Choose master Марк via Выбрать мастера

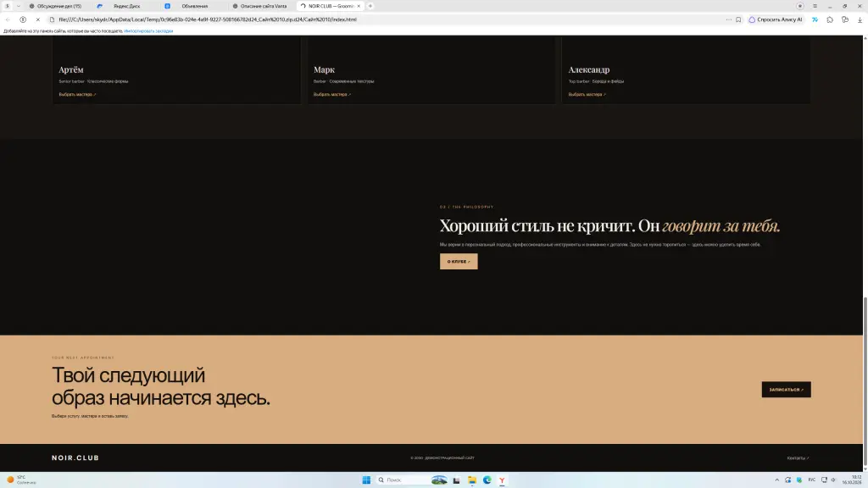tap(332, 95)
